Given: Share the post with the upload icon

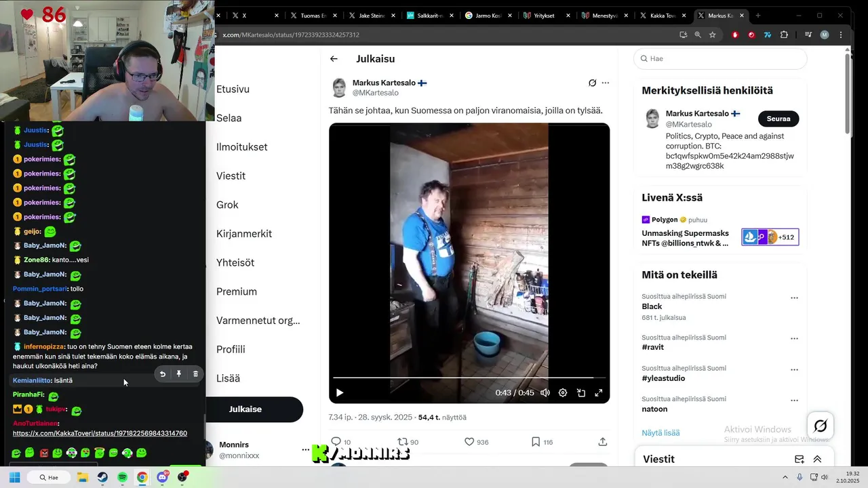Looking at the screenshot, I should 603,442.
